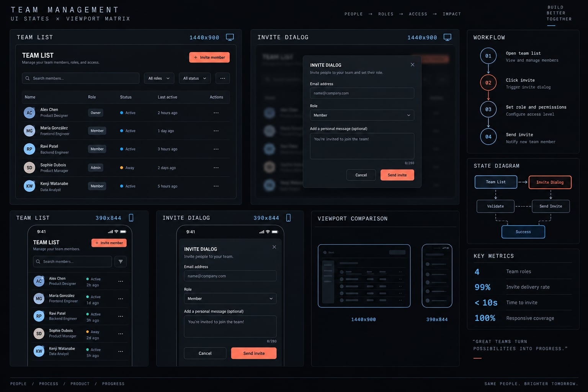Select ACCESS in the top navigation
Viewport: 588px width, 392px height.
(418, 14)
